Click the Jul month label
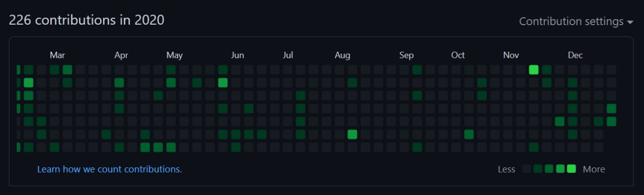This screenshot has width=644, height=195. (288, 55)
